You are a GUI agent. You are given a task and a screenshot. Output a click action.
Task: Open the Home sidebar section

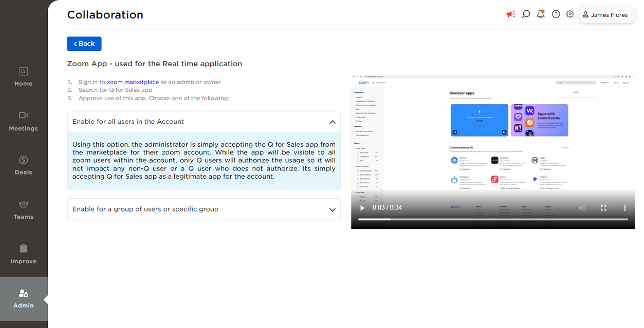coord(24,77)
